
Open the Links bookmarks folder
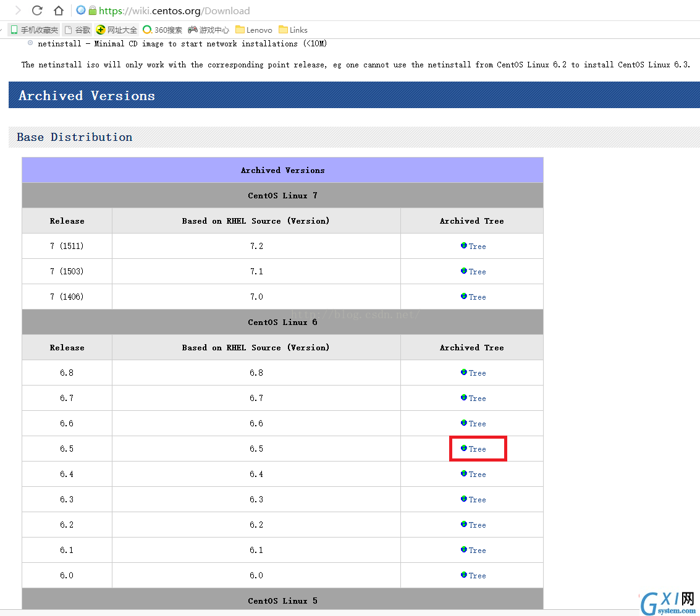tap(293, 30)
